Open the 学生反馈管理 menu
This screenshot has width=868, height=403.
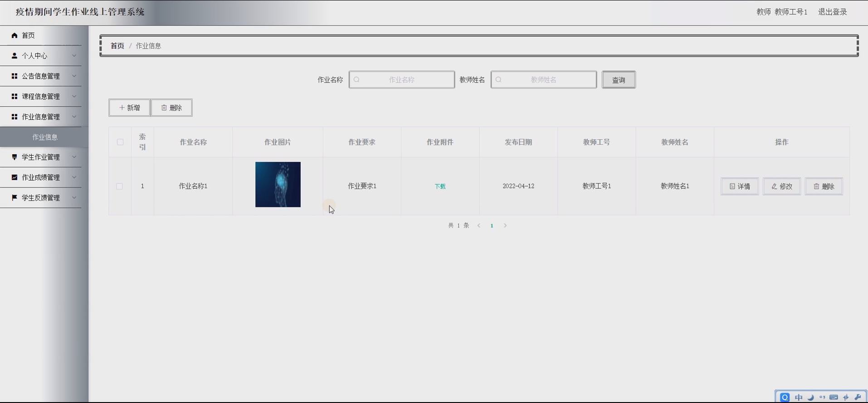click(41, 198)
